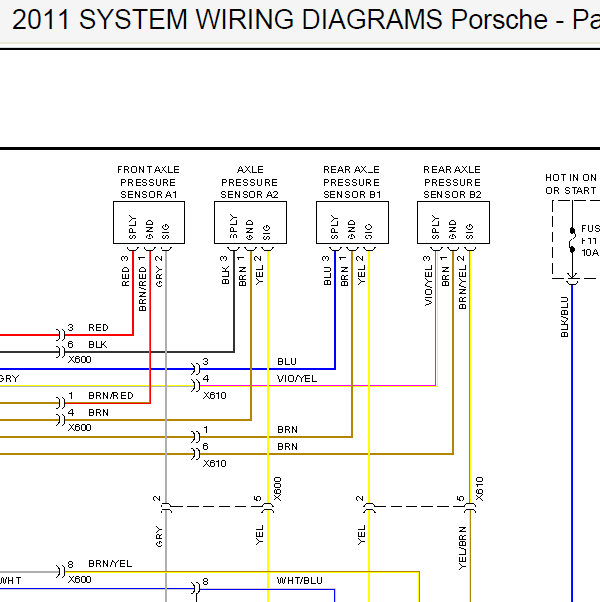600x602 pixels.
Task: Click horizontal "BLK" label at pin 6
Action: pos(98,345)
